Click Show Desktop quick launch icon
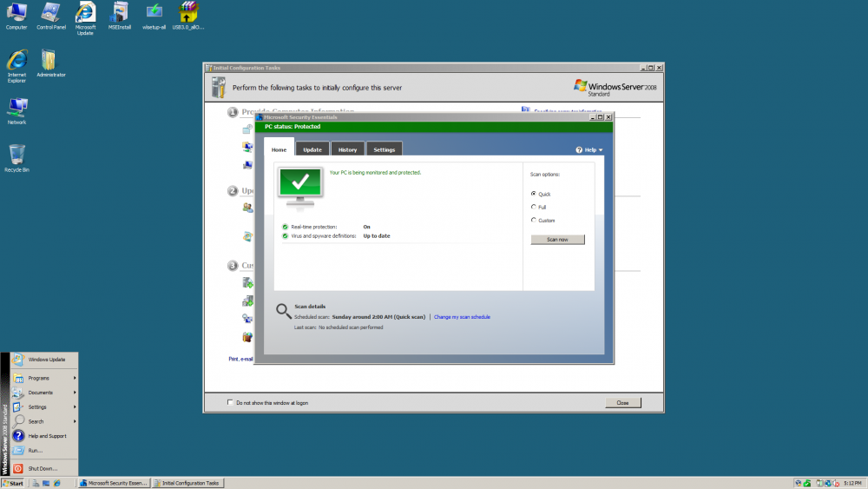This screenshot has width=868, height=489. (x=46, y=484)
